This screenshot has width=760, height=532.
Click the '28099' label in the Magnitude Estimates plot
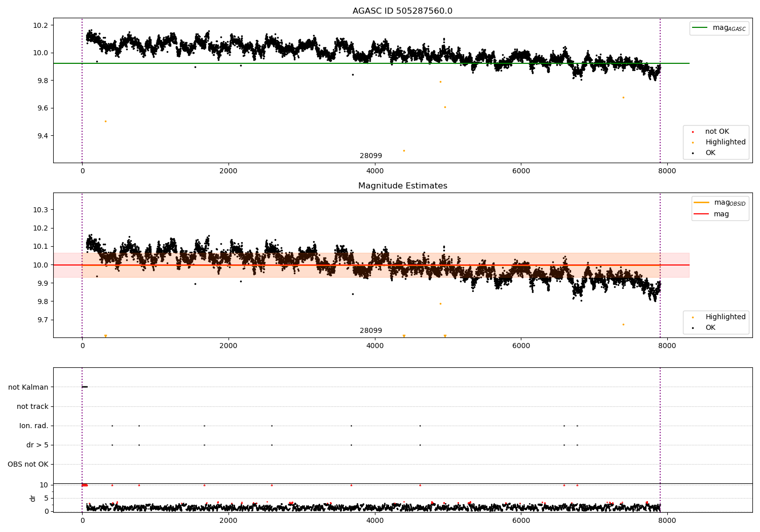tap(371, 331)
